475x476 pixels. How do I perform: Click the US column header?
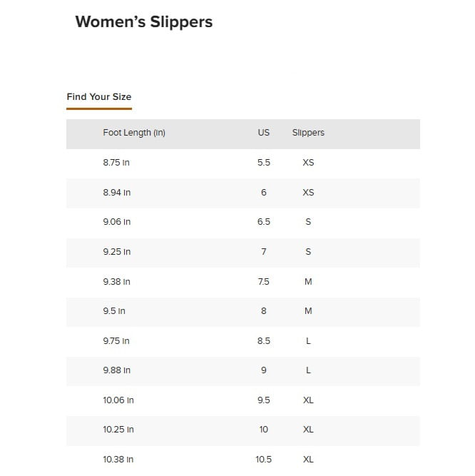(x=264, y=133)
